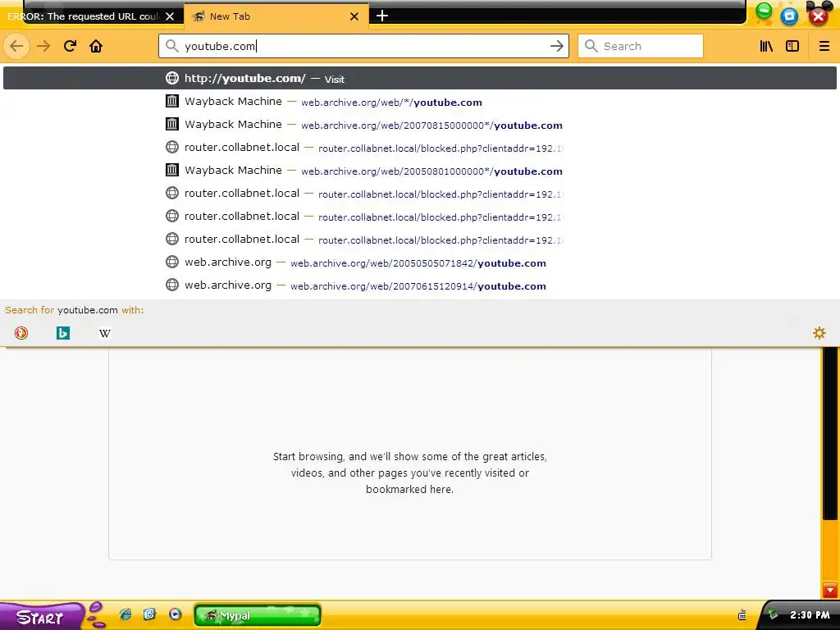Open the Start menu
Screen dimensions: 840x630
42,616
